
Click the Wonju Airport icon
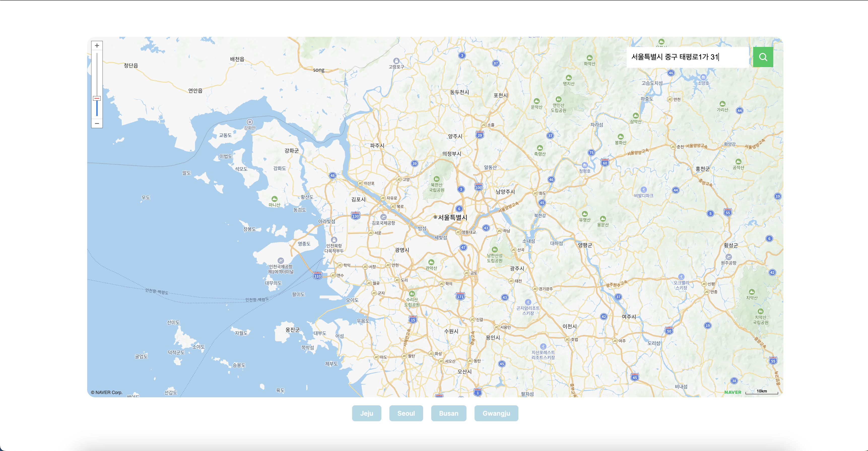pos(728,257)
